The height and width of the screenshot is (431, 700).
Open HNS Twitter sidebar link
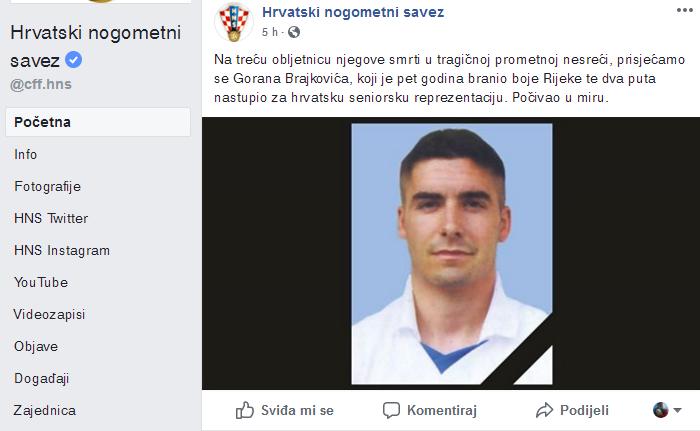[51, 218]
